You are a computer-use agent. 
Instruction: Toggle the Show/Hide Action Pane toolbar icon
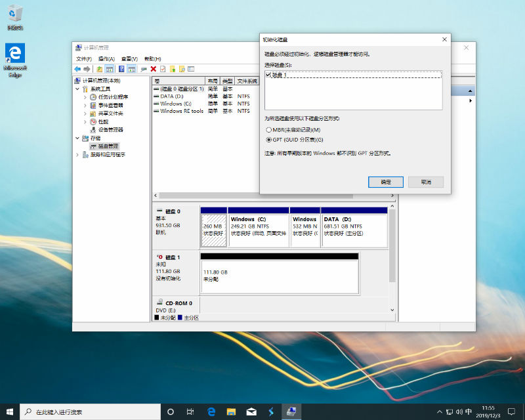[x=132, y=69]
